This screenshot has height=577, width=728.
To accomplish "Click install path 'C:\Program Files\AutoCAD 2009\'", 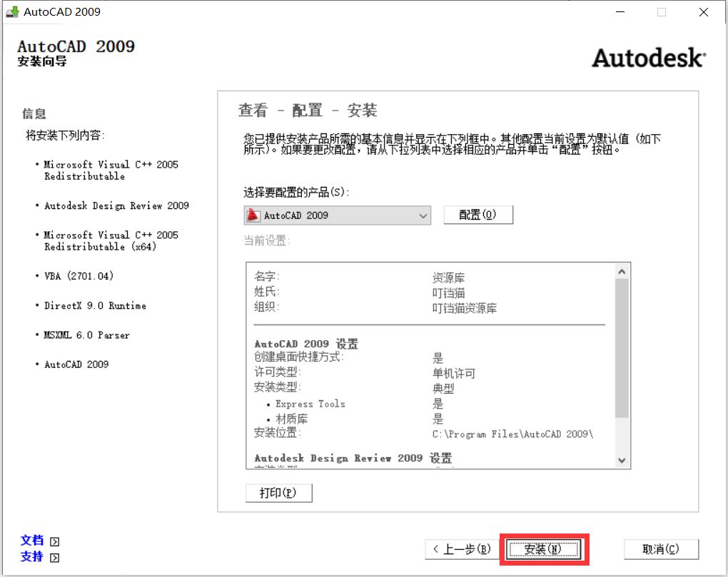I will (512, 434).
